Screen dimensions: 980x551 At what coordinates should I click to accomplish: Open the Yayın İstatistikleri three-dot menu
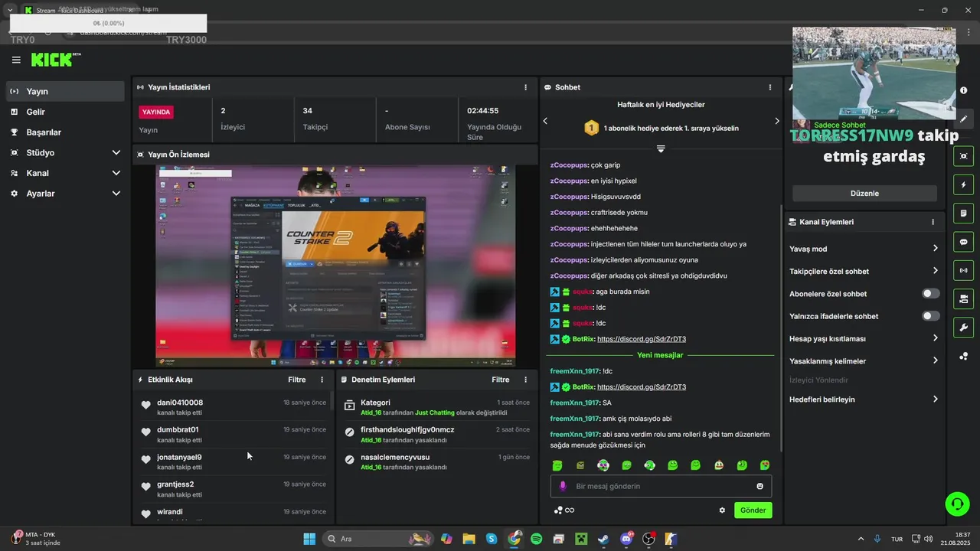click(525, 87)
